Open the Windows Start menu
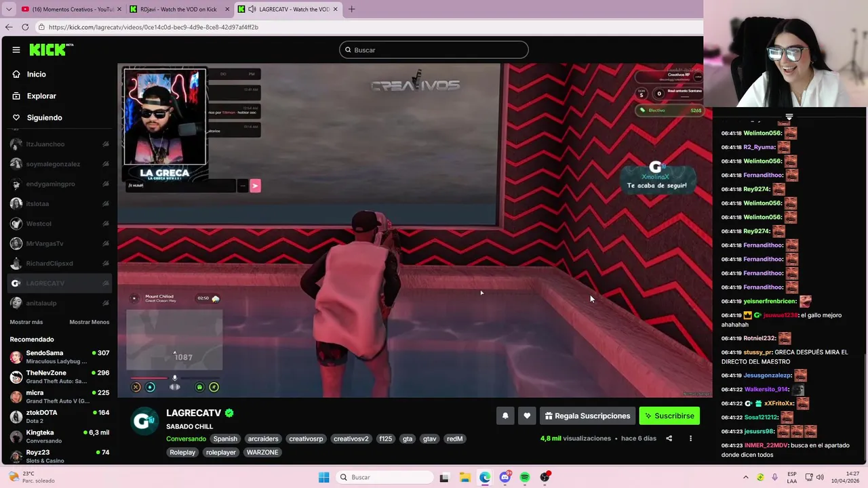The image size is (868, 488). 324,477
